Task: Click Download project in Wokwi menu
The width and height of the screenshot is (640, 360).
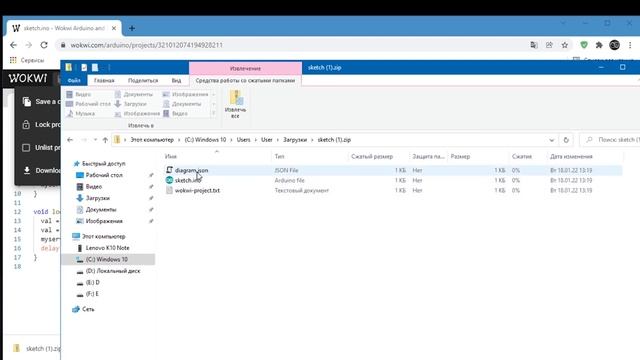Action: tap(41, 170)
